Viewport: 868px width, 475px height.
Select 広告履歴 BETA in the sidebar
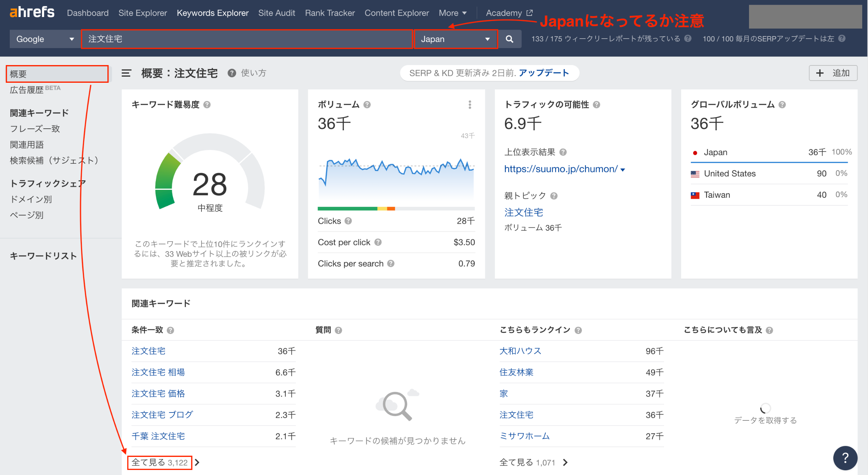(35, 89)
